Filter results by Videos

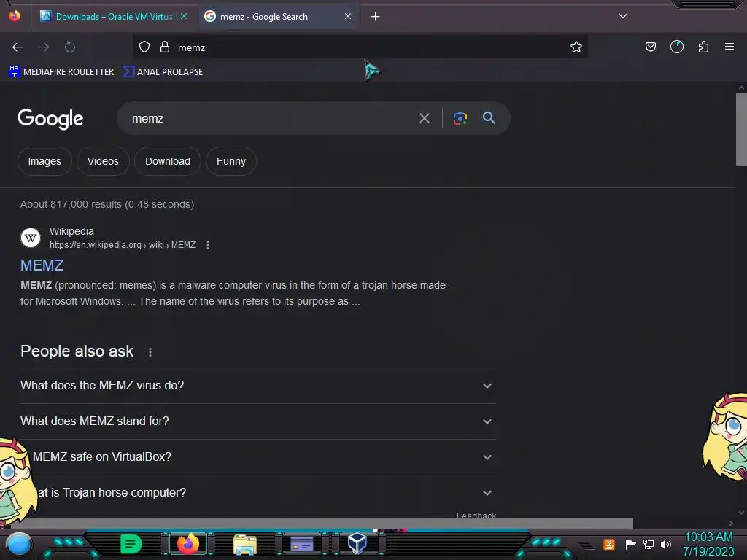[103, 161]
